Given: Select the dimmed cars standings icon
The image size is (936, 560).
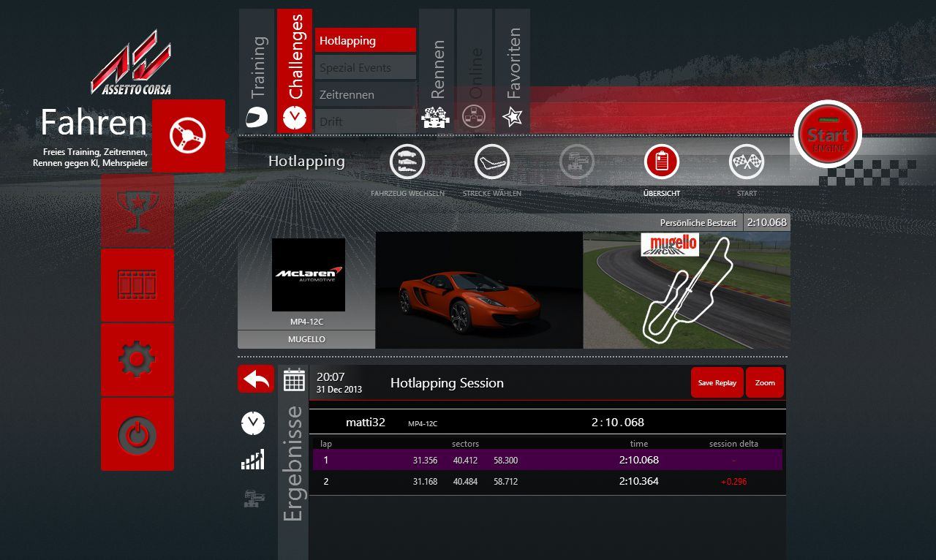Looking at the screenshot, I should pos(254,499).
